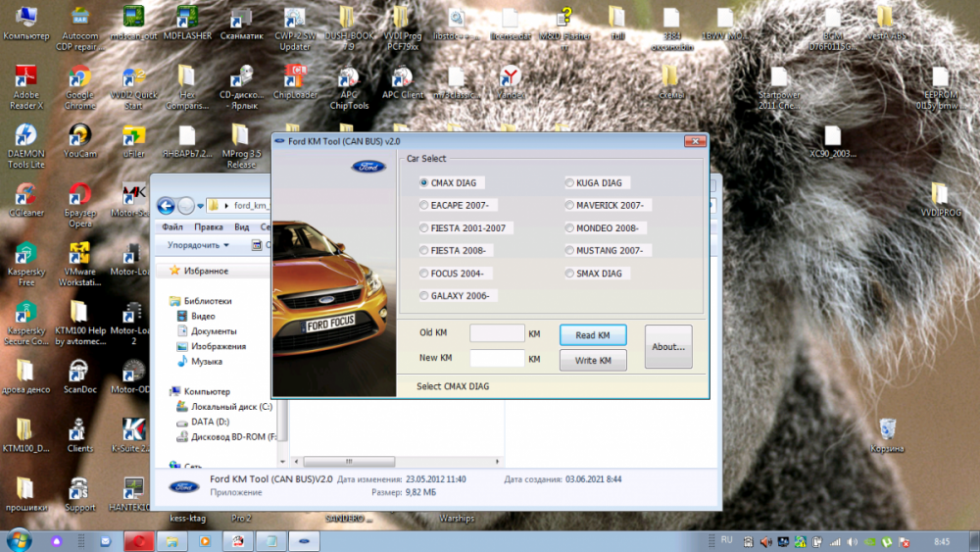Click the Ford KM Tool taskbar icon
Image resolution: width=980 pixels, height=552 pixels.
303,540
